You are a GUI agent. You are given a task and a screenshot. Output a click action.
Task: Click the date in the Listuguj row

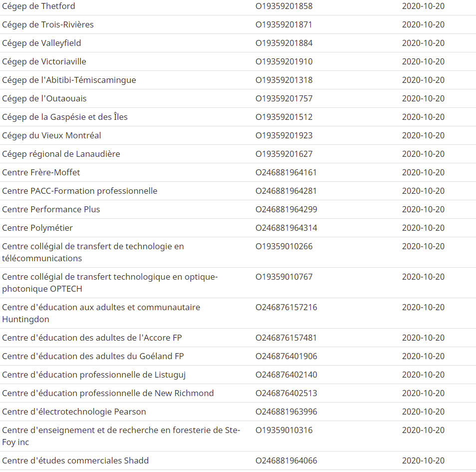[x=423, y=375]
